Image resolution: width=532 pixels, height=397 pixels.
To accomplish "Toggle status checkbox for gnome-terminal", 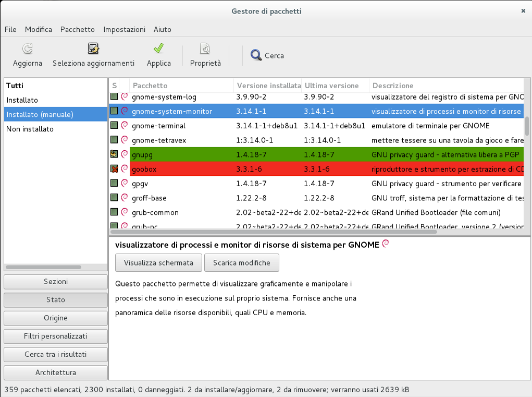I will tap(114, 126).
